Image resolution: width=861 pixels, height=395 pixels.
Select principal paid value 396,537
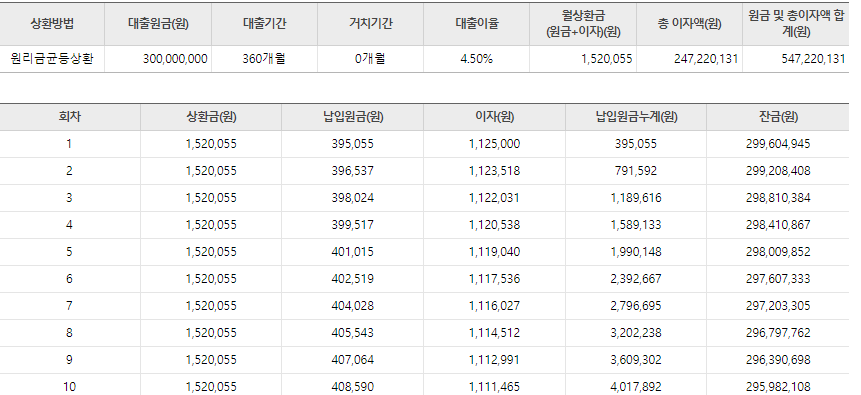[353, 171]
